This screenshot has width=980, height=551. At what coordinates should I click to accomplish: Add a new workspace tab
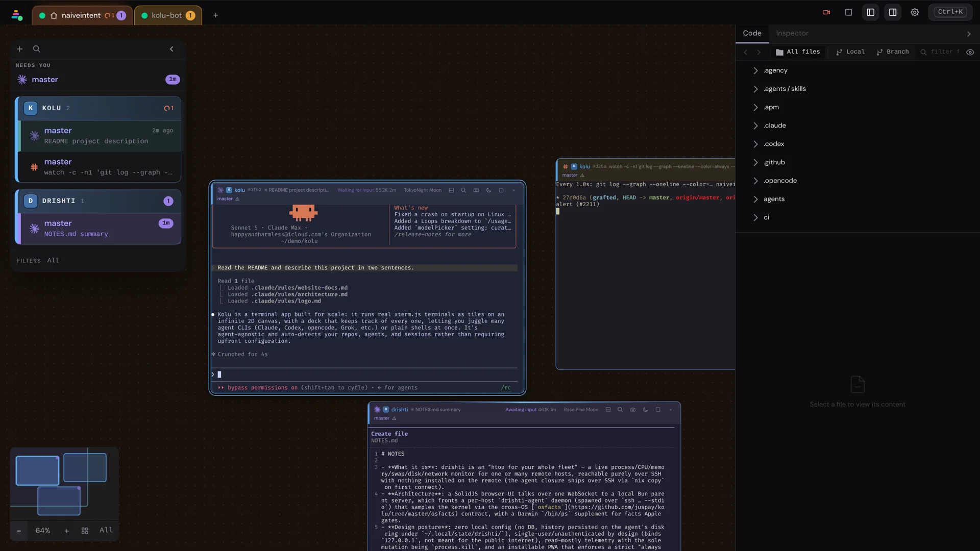pyautogui.click(x=215, y=15)
